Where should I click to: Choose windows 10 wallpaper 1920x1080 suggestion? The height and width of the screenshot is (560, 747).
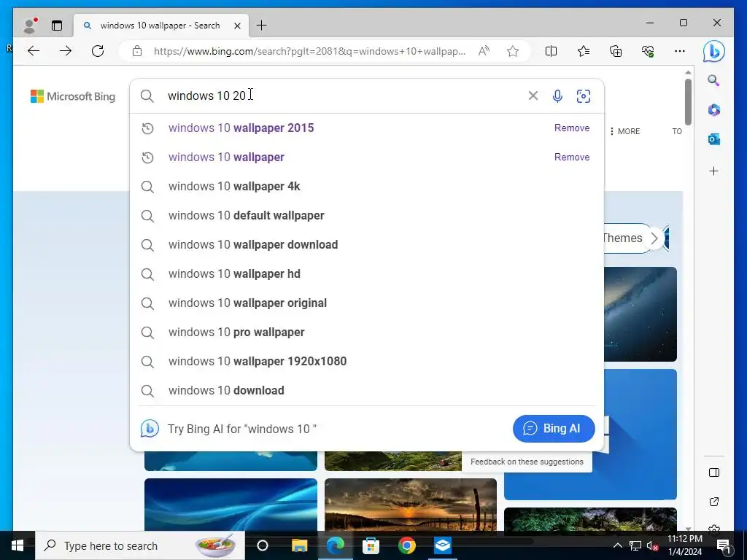(367, 361)
